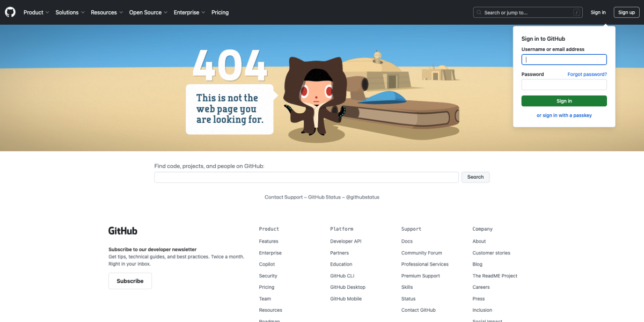Open the Open Source dropdown
Screen dimensions: 644x322
click(x=148, y=12)
